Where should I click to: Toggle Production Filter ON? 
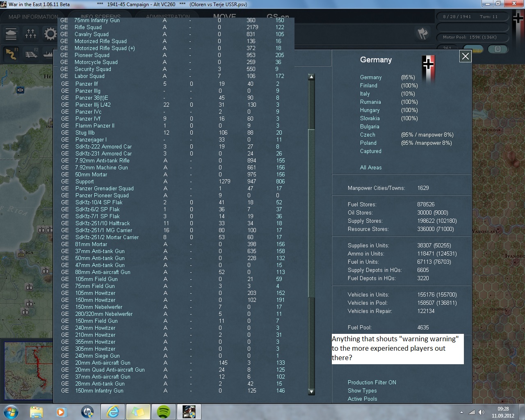pos(372,382)
